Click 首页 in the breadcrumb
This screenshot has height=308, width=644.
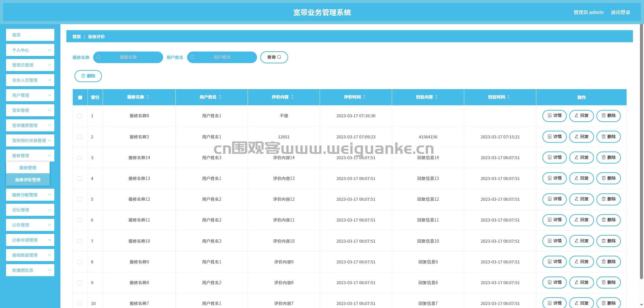pos(76,37)
